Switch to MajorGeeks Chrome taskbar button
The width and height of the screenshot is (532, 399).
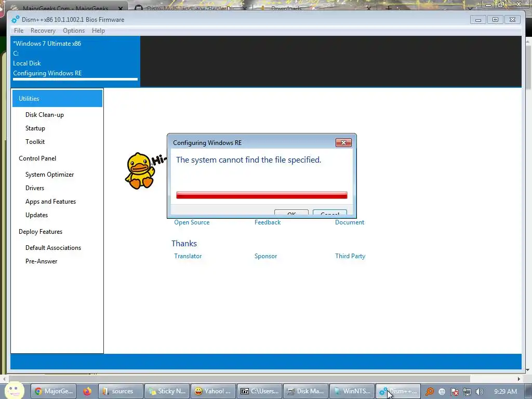click(x=54, y=391)
